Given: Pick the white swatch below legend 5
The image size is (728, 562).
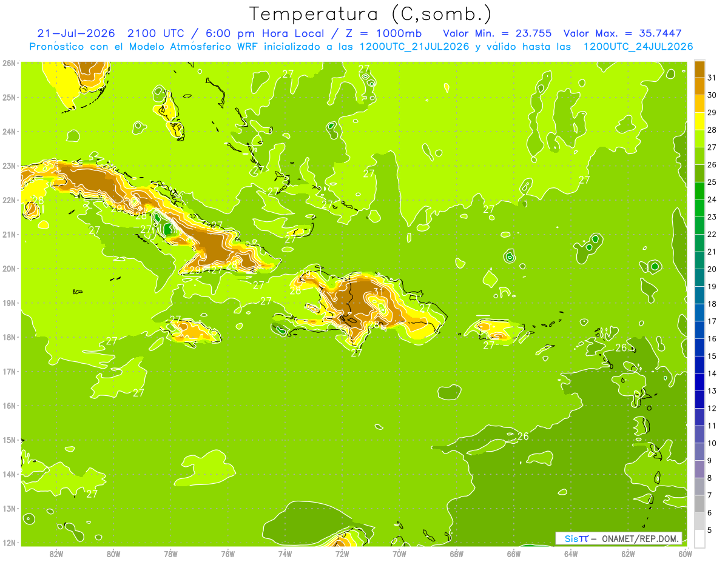Looking at the screenshot, I should (x=699, y=538).
